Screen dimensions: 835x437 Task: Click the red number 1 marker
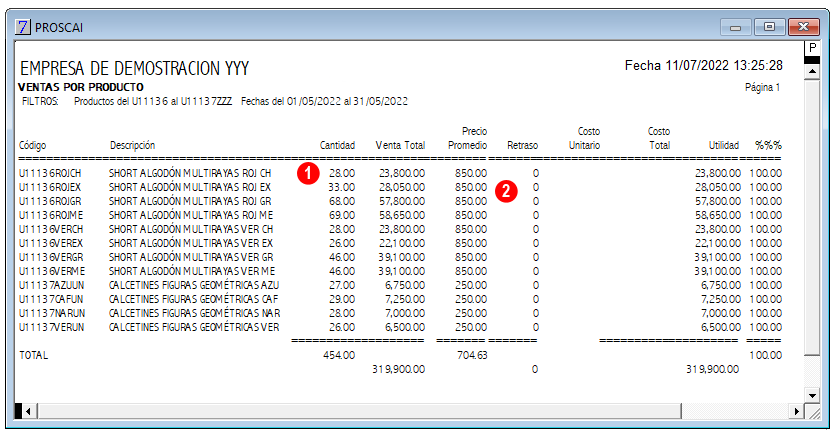pyautogui.click(x=308, y=174)
